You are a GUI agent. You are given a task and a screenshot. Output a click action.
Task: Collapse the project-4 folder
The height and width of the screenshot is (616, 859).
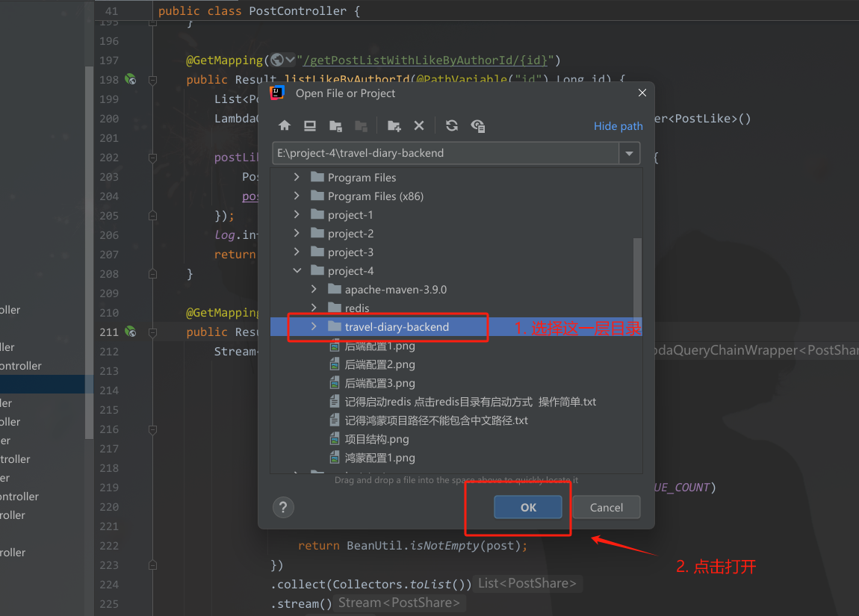tap(297, 270)
